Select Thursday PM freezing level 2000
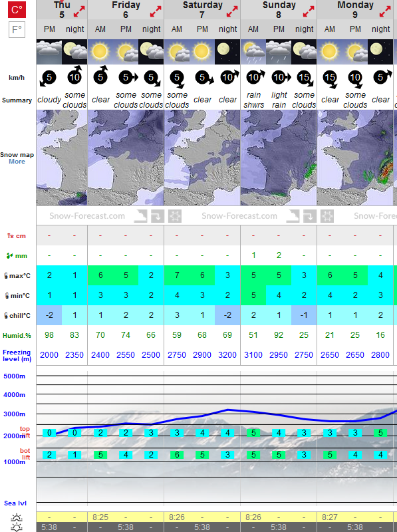The width and height of the screenshot is (397, 532). tap(49, 355)
